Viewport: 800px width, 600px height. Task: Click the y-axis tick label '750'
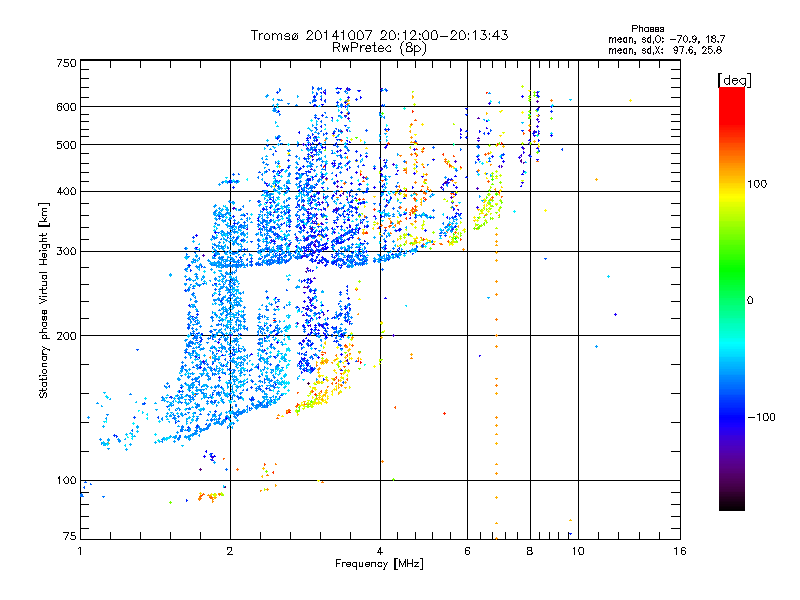(x=67, y=63)
